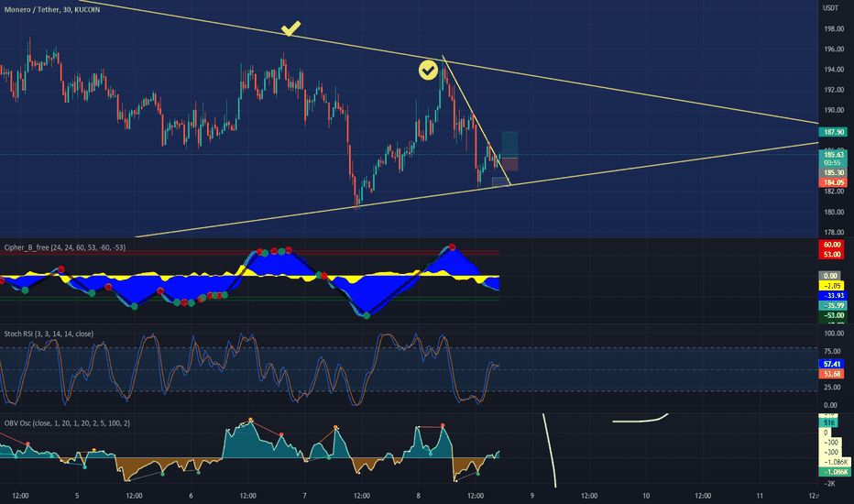
Task: Open the OBV Osc indicator legend
Action: pyautogui.click(x=67, y=422)
